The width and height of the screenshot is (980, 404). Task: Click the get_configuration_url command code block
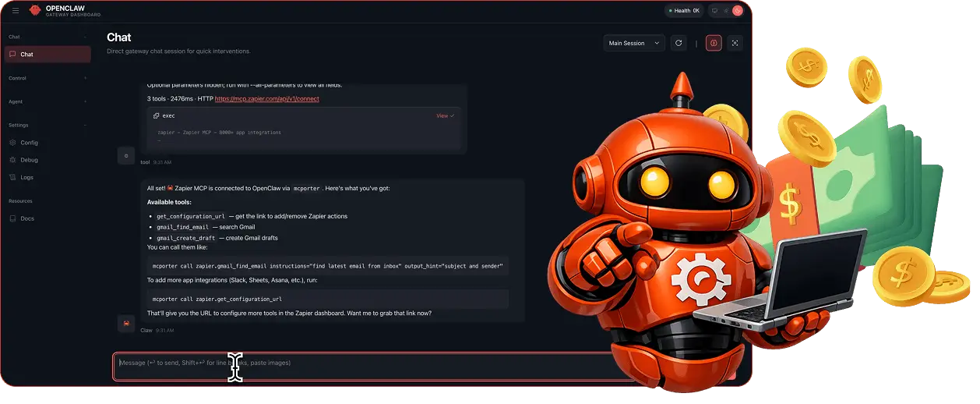pos(328,299)
